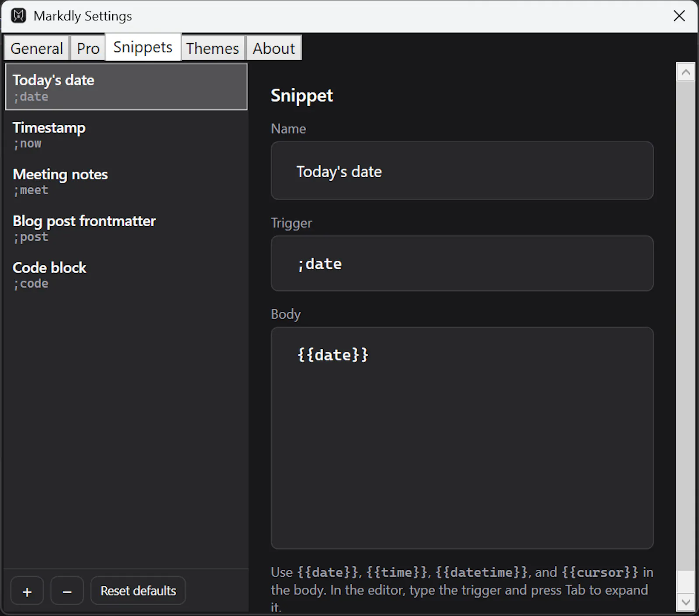Click the Reset defaults button
This screenshot has width=699, height=616.
click(x=138, y=591)
